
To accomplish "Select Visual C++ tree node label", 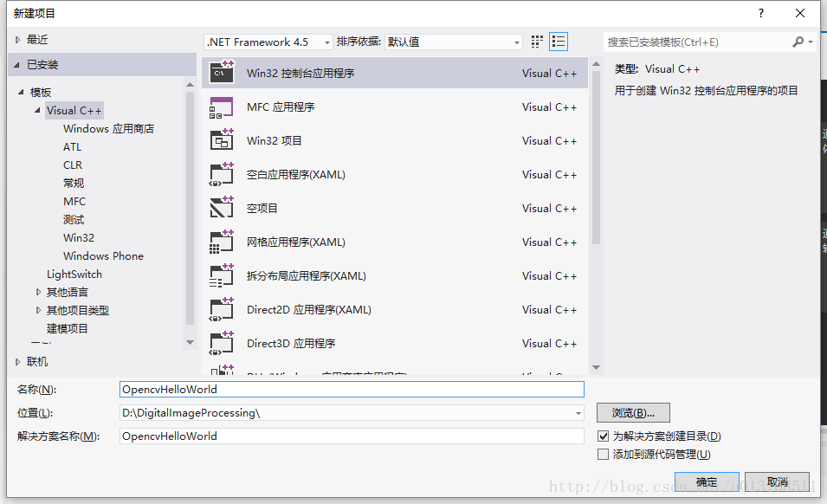I will pyautogui.click(x=74, y=110).
